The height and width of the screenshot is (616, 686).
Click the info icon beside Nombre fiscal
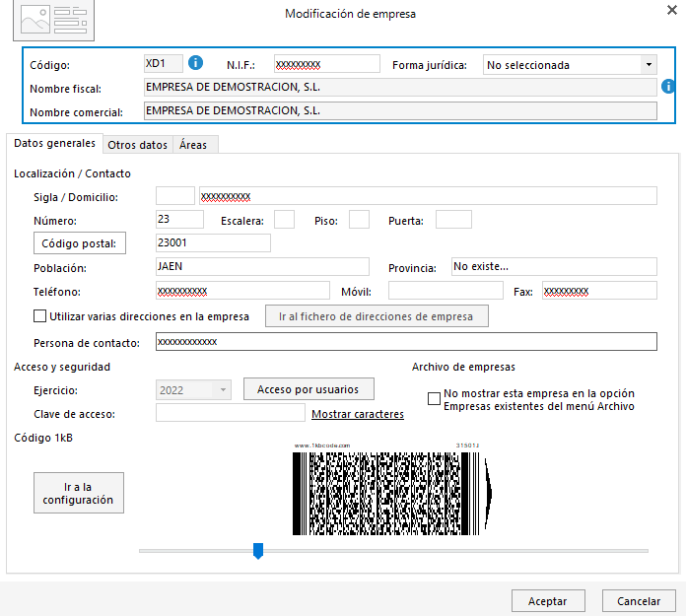[x=667, y=87]
